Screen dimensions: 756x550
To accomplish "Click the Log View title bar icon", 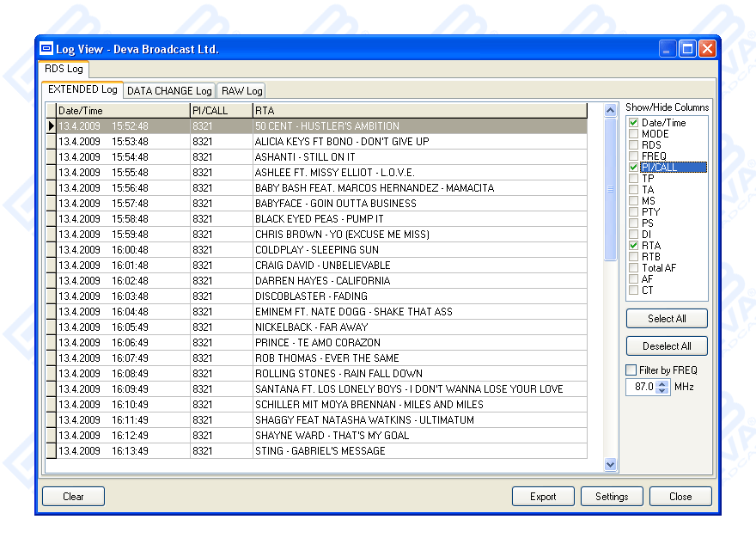I will [x=46, y=49].
